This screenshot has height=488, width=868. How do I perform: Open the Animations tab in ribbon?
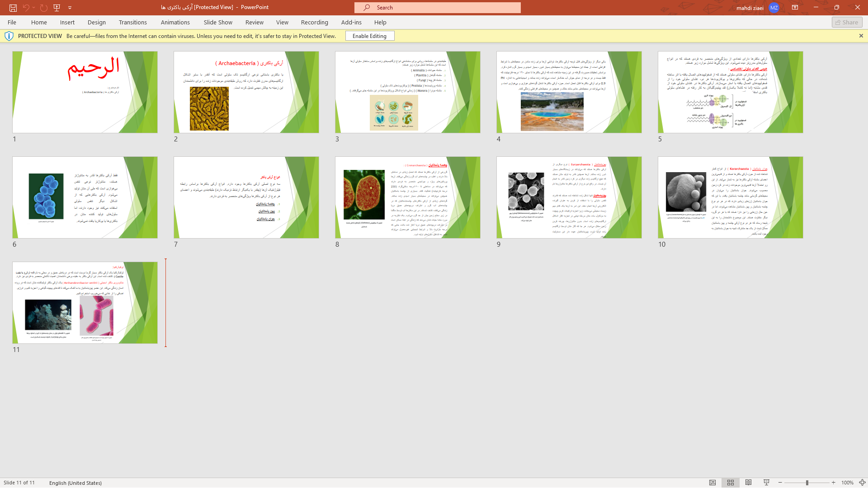[175, 22]
